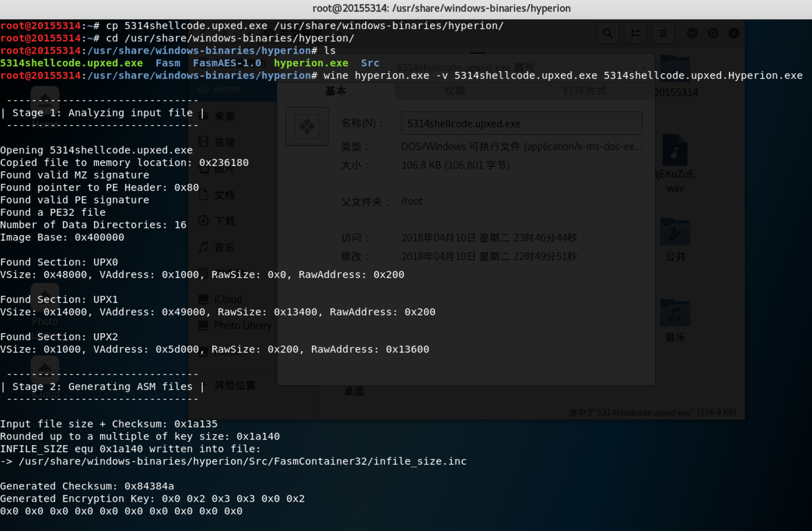Expand 其他位置 other locations
The image size is (812, 531).
(234, 385)
